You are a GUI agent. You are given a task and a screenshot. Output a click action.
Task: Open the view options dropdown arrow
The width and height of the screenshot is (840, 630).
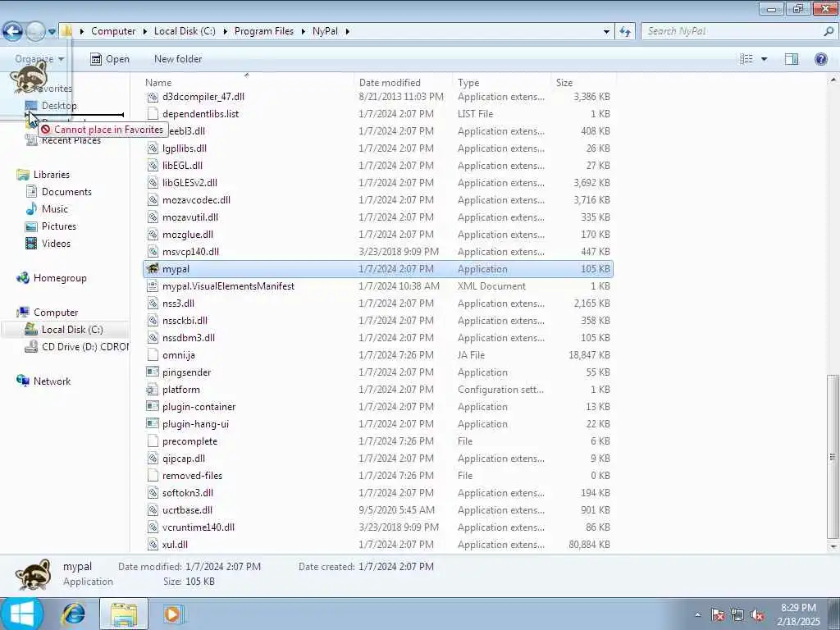tap(764, 59)
